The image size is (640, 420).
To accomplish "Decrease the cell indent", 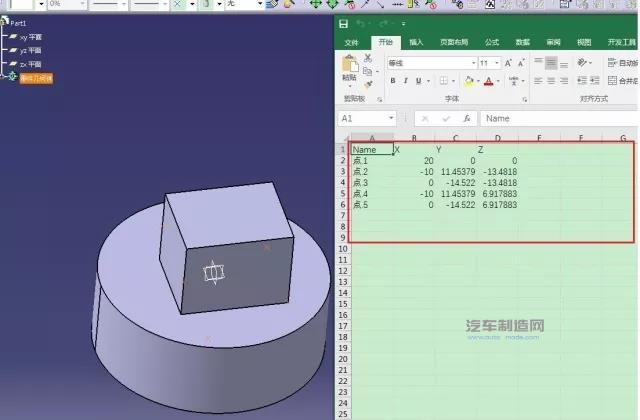I will 582,81.
